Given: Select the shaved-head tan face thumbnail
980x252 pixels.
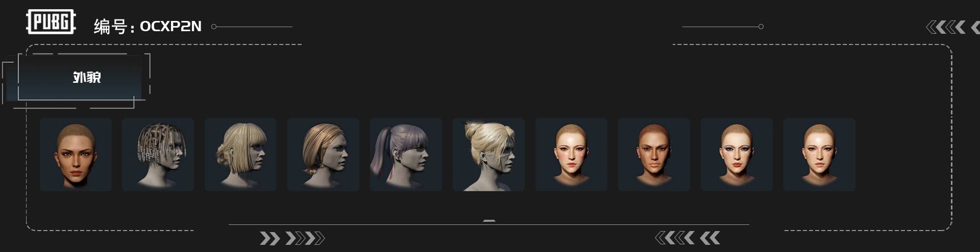Looking at the screenshot, I should 76,154.
